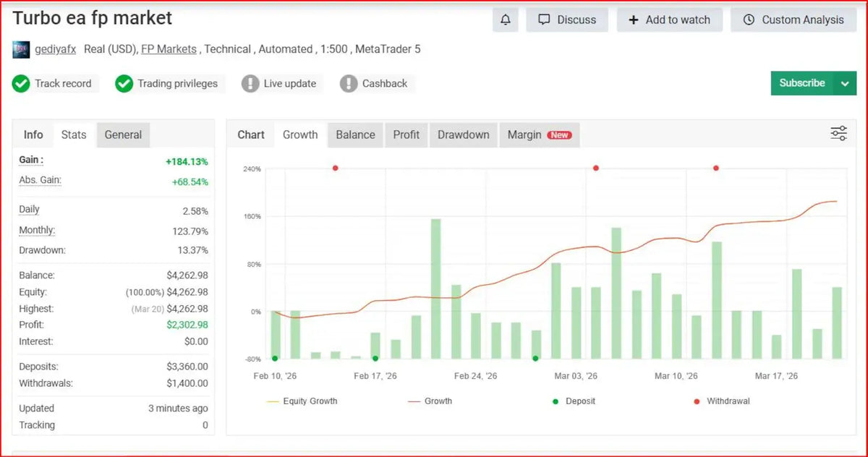
Task: Click the +68.54% abs. gain value
Action: [x=190, y=182]
